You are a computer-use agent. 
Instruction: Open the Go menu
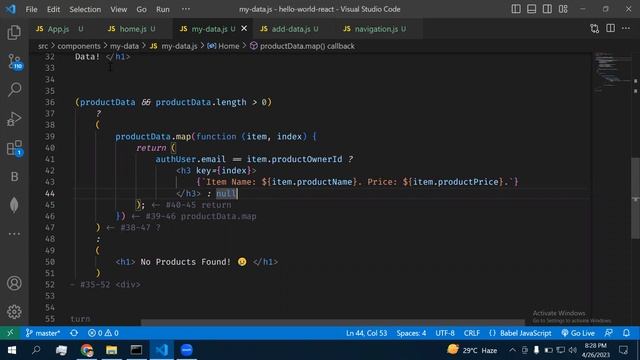coord(141,9)
